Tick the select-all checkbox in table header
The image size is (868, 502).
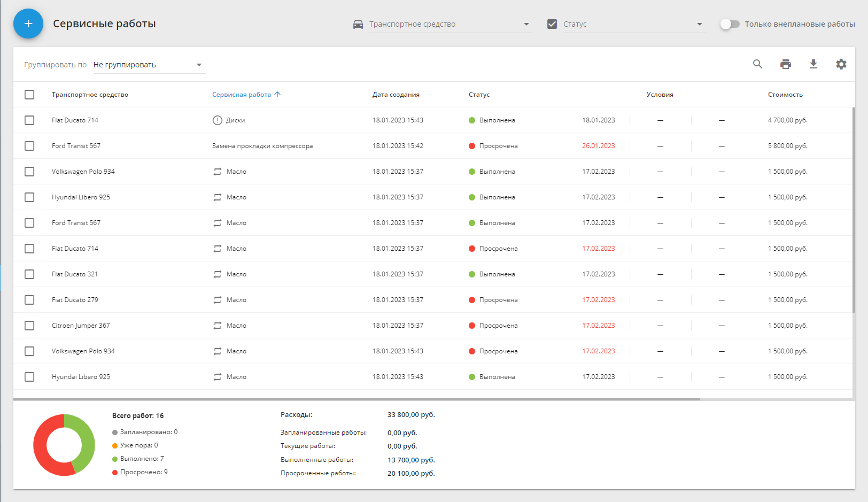pos(29,95)
